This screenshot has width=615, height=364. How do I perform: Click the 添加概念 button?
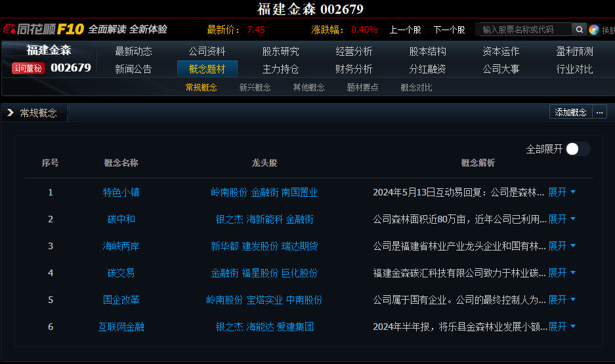[570, 112]
